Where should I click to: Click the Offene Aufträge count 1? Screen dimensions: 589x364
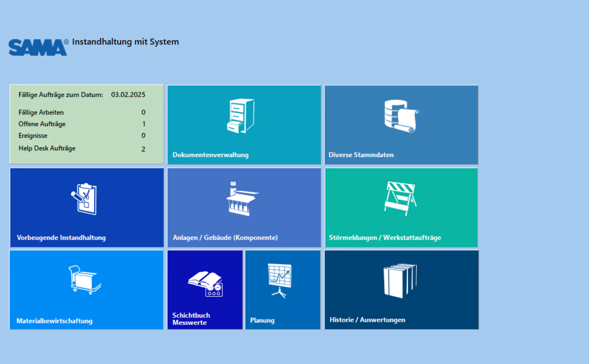pyautogui.click(x=144, y=124)
